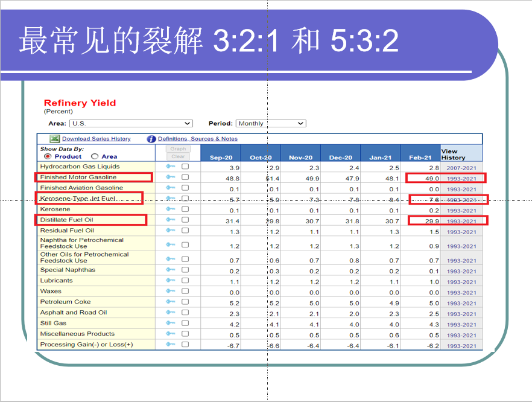532x402 pixels.
Task: Click the key icon for Still Gas
Action: click(x=171, y=324)
